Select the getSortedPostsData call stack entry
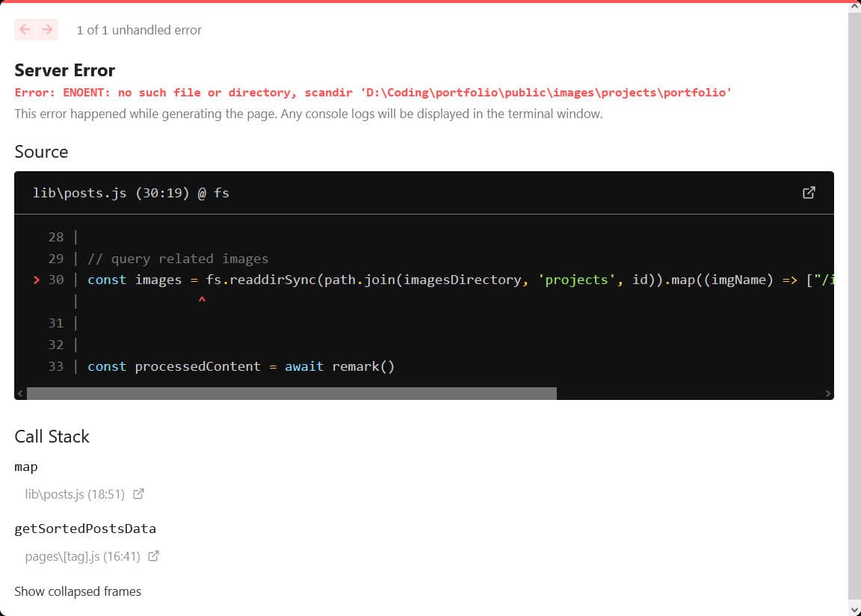The image size is (861, 616). coord(85,529)
